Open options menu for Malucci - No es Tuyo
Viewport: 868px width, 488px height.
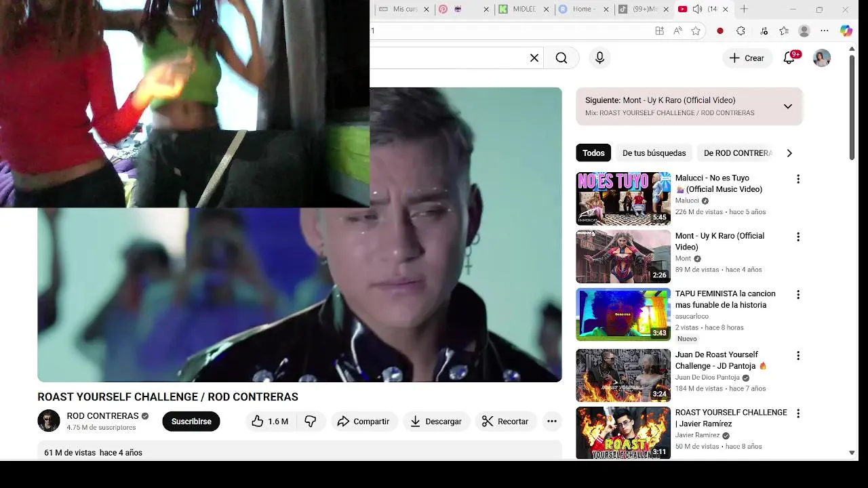pos(798,179)
